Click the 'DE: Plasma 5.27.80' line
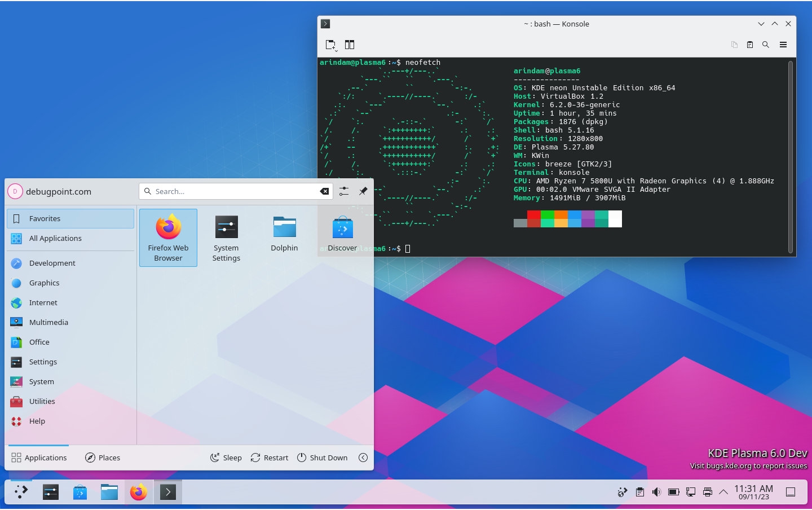The height and width of the screenshot is (510, 812). (x=554, y=147)
